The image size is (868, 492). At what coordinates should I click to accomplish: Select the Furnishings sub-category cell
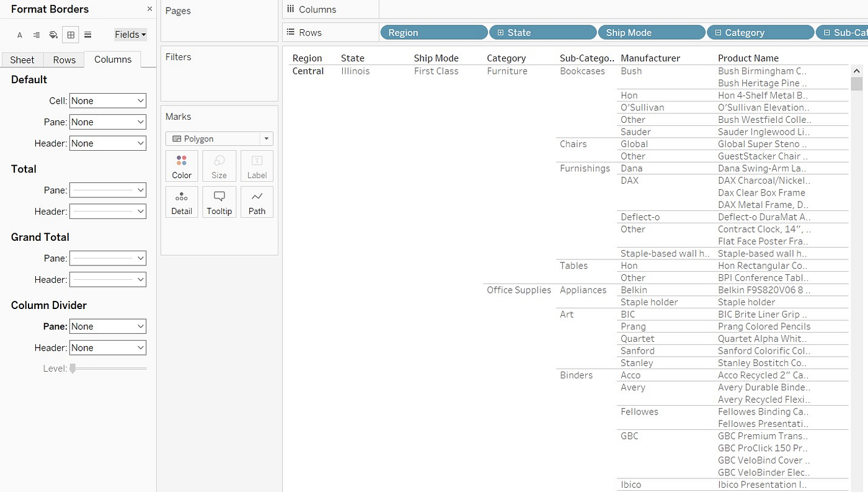[585, 168]
